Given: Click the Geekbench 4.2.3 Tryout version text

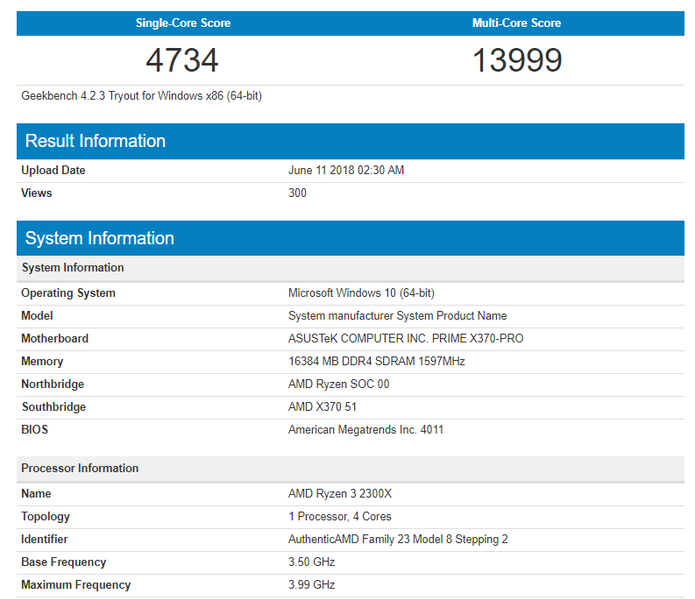Looking at the screenshot, I should pos(141,96).
